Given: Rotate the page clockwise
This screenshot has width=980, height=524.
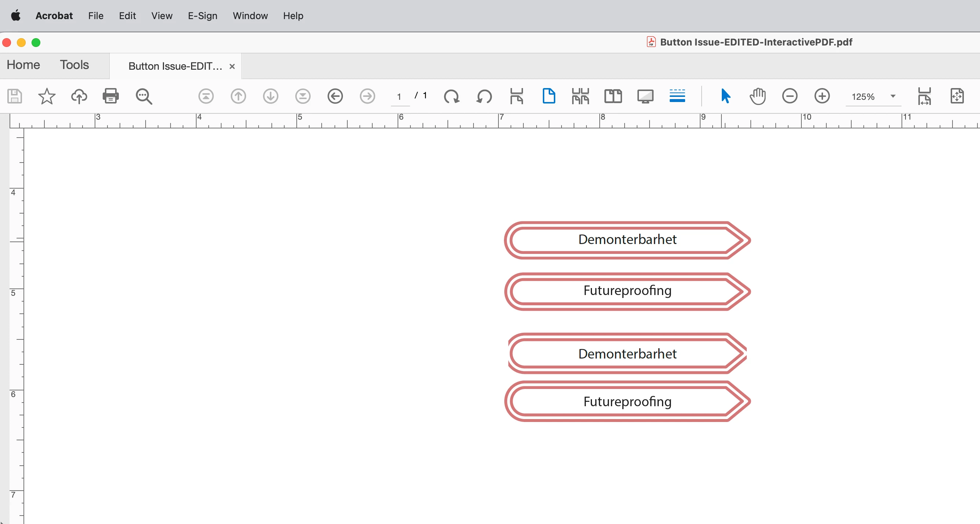Looking at the screenshot, I should 451,96.
